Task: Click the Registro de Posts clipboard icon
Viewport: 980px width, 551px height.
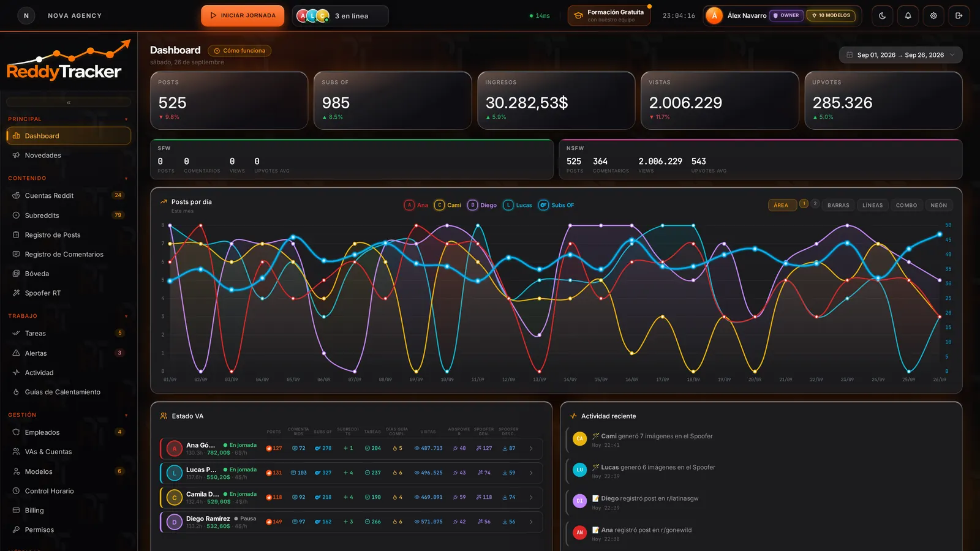Action: click(17, 235)
